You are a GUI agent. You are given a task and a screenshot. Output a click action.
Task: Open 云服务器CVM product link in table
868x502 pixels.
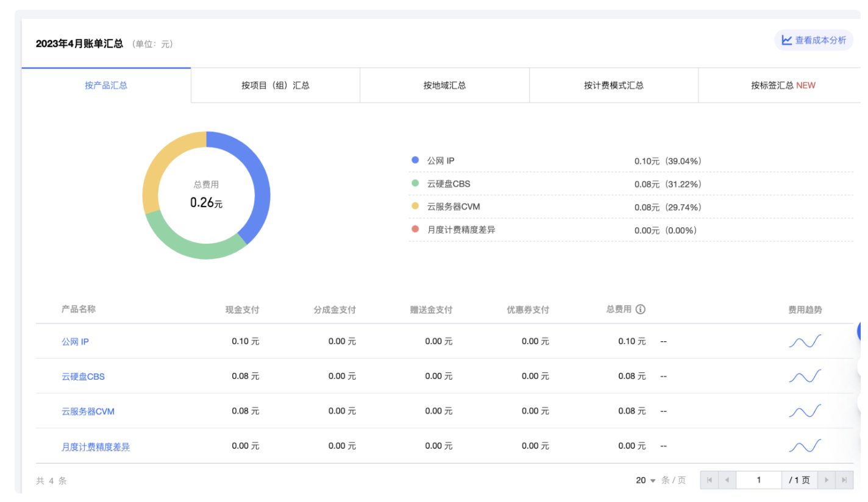coord(88,411)
